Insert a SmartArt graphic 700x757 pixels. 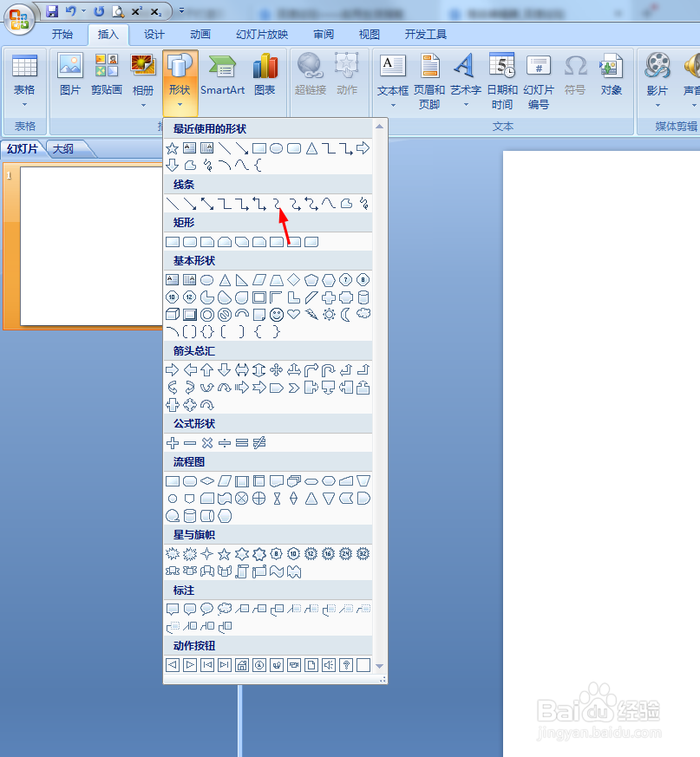(x=222, y=75)
